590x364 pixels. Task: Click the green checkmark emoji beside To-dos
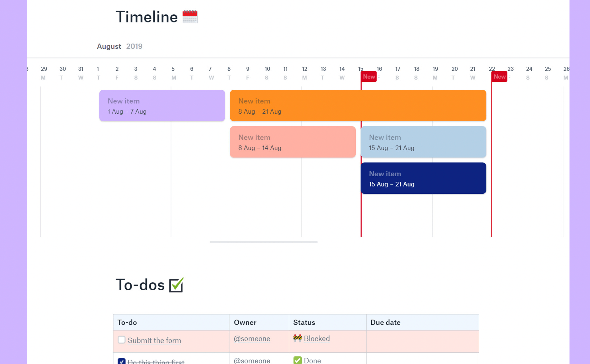(x=176, y=285)
